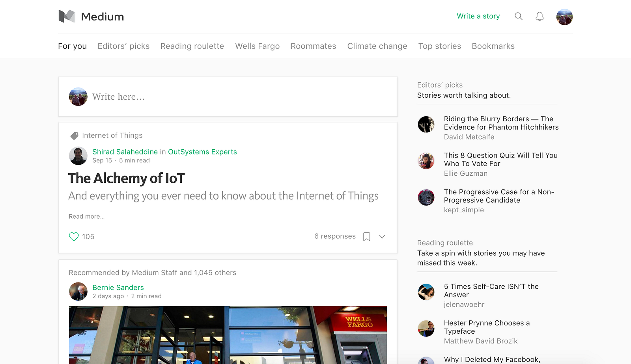The width and height of the screenshot is (631, 364).
Task: Visit the OutSystems Experts publication
Action: pyautogui.click(x=202, y=152)
